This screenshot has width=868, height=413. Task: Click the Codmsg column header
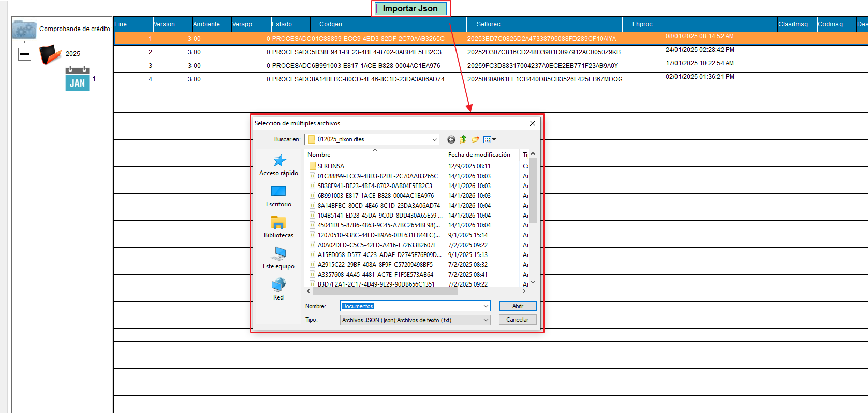click(836, 24)
